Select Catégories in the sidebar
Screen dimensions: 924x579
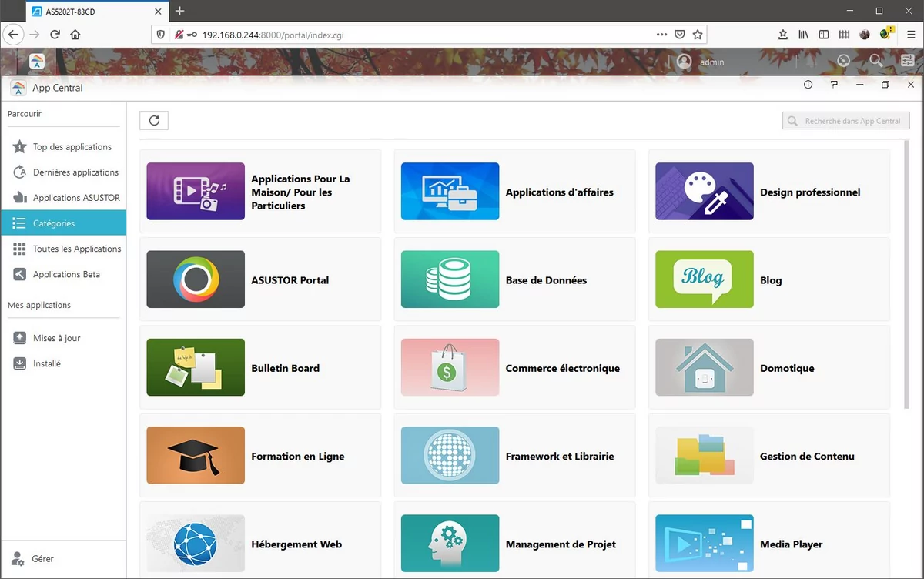pyautogui.click(x=63, y=223)
